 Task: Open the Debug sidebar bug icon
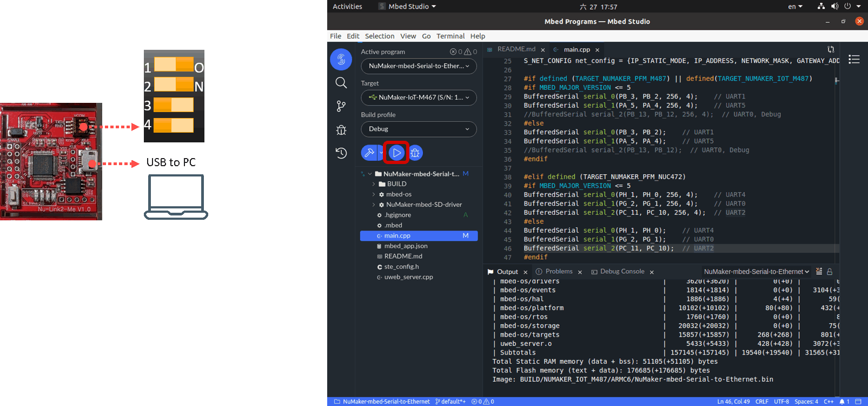point(341,130)
